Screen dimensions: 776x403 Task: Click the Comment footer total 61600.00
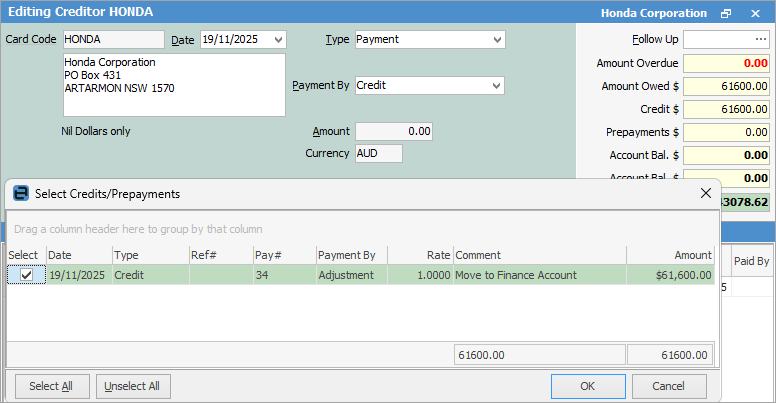(540, 355)
